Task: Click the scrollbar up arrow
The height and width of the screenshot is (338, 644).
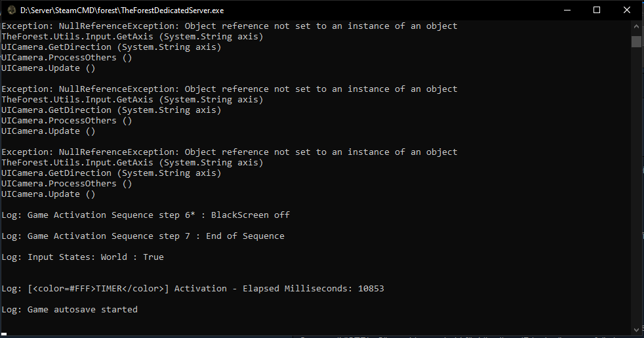Action: pyautogui.click(x=636, y=27)
